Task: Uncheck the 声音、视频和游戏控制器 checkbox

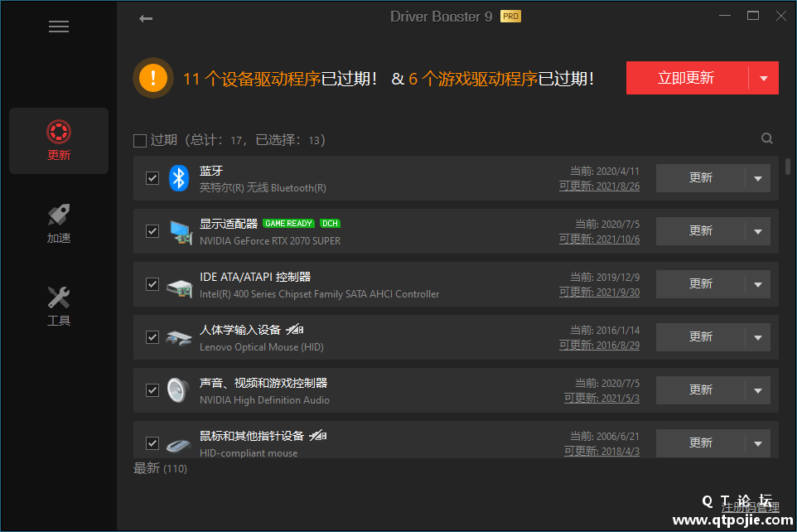Action: click(152, 390)
